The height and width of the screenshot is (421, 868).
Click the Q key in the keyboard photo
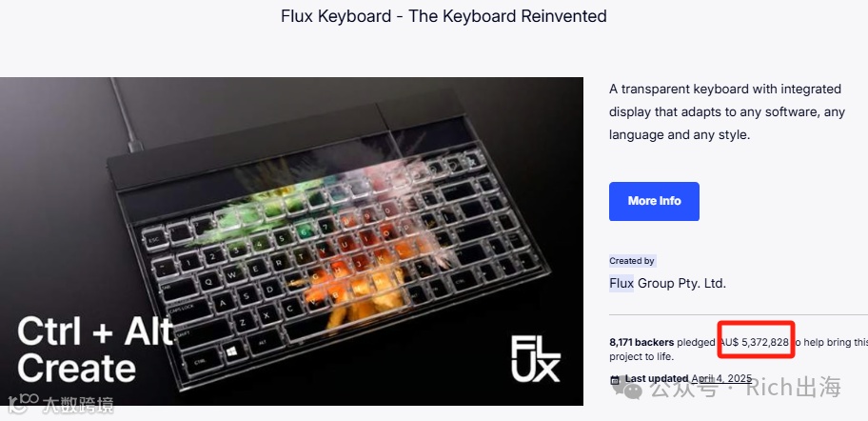208,281
